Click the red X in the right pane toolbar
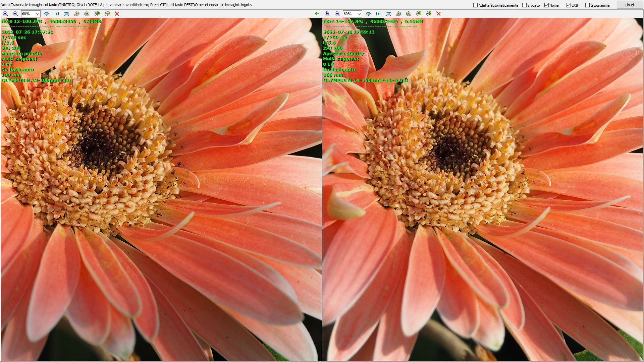644x362 pixels. coord(438,14)
